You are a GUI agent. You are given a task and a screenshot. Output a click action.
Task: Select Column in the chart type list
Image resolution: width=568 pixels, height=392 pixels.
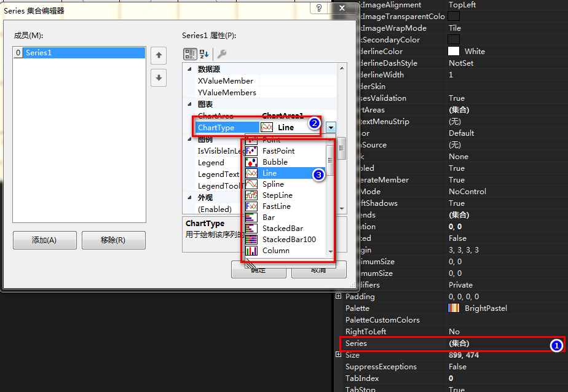(285, 251)
